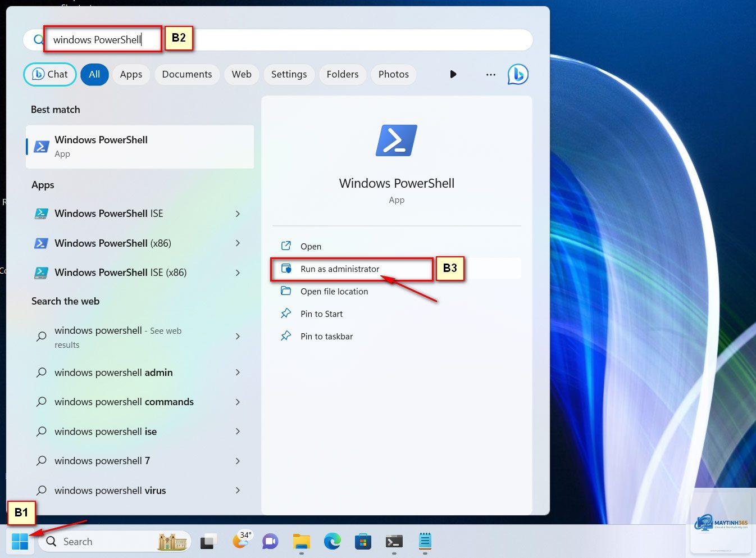Click the 'Windows PowerShell' title in details pane

coord(397,183)
